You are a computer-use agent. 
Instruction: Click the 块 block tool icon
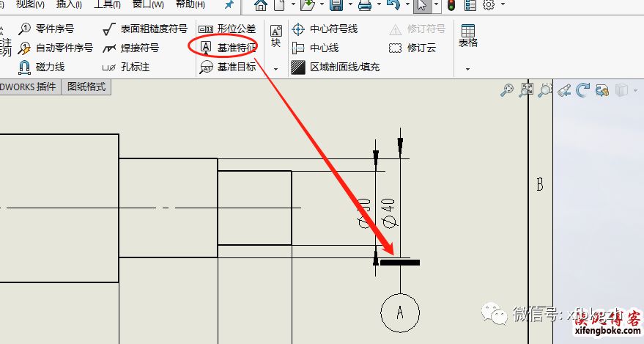click(276, 36)
